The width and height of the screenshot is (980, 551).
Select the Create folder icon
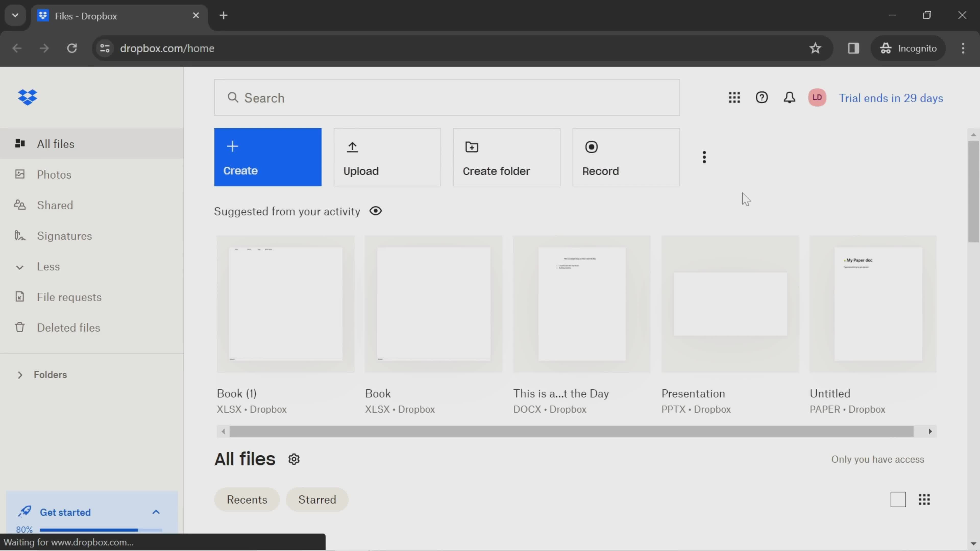(471, 147)
